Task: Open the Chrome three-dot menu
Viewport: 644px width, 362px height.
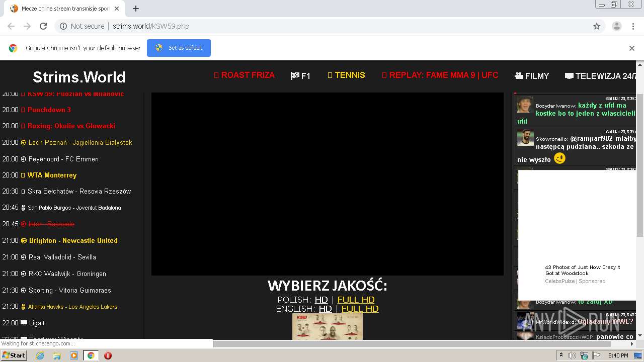Action: (632, 26)
